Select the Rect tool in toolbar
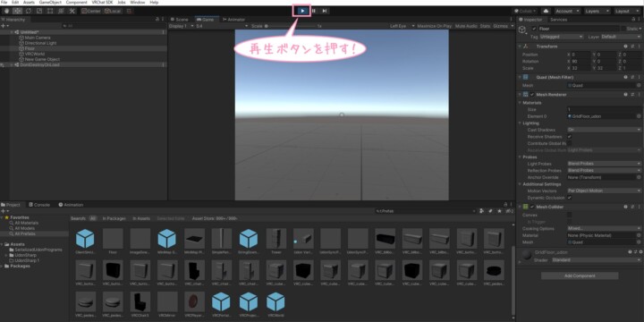The height and width of the screenshot is (322, 644). tap(50, 11)
